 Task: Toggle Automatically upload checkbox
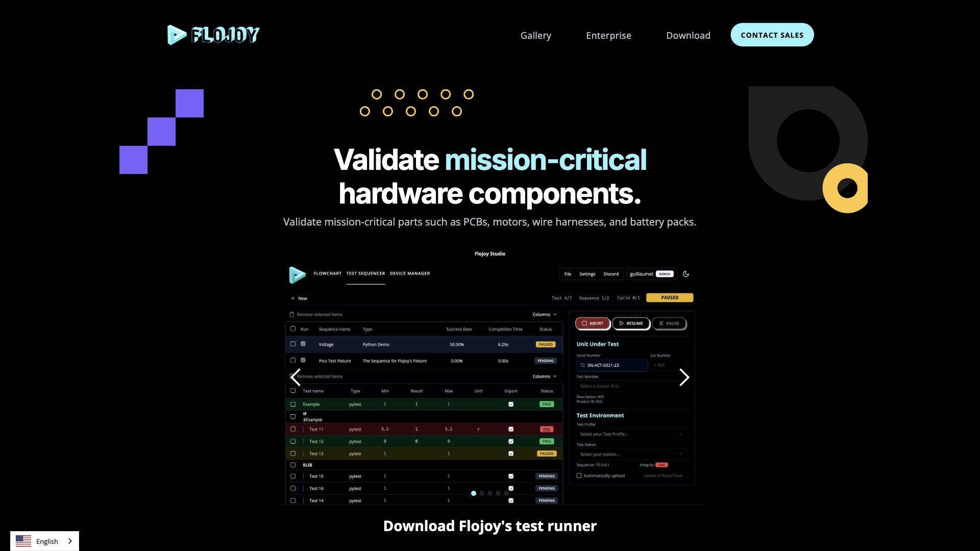[x=579, y=475]
